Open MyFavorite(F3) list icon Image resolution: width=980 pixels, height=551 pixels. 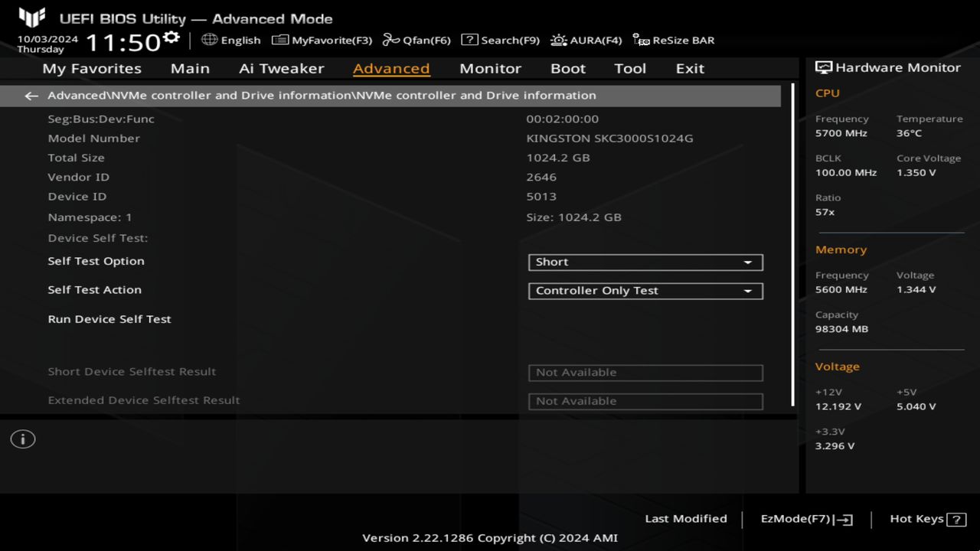tap(280, 40)
